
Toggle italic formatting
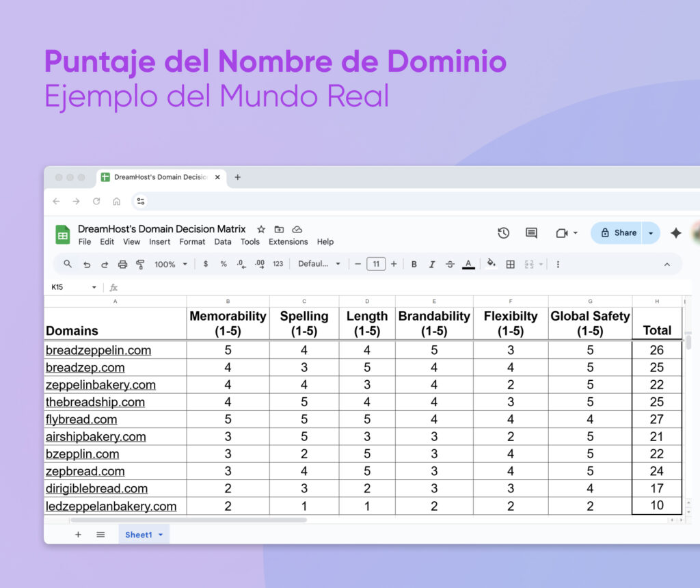431,263
